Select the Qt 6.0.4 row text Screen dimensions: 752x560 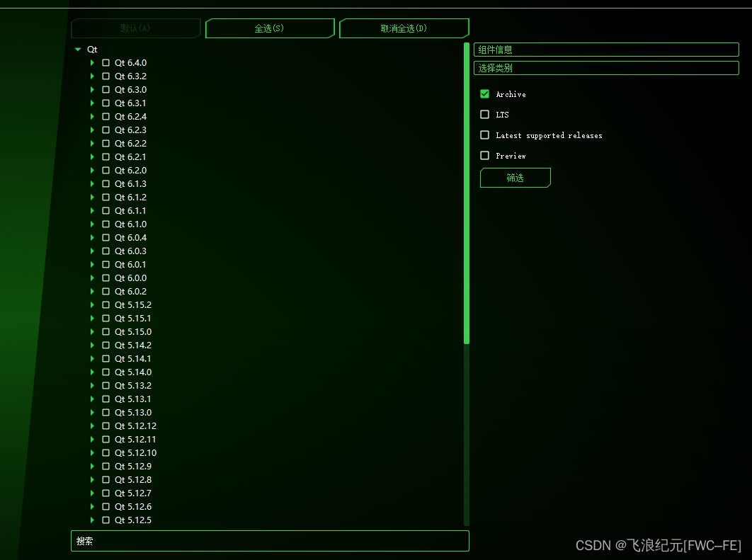click(x=130, y=237)
